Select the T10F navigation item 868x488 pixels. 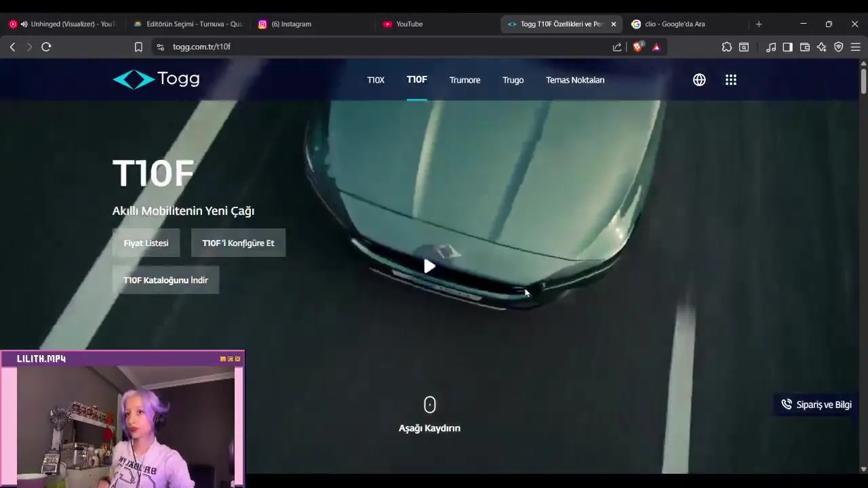417,79
